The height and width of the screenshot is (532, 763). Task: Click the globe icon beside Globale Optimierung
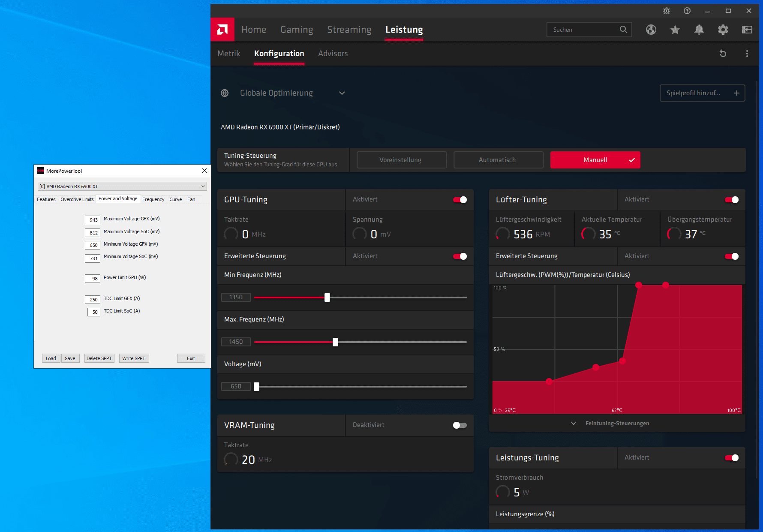click(x=225, y=93)
